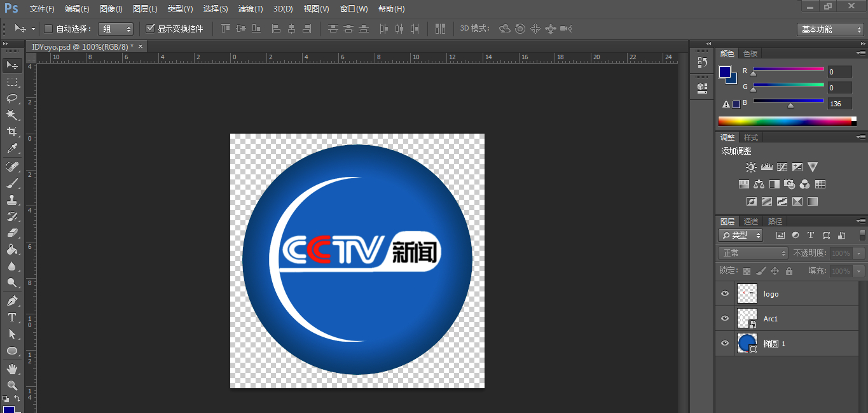
Task: Select the Eyedropper tool
Action: 12,149
